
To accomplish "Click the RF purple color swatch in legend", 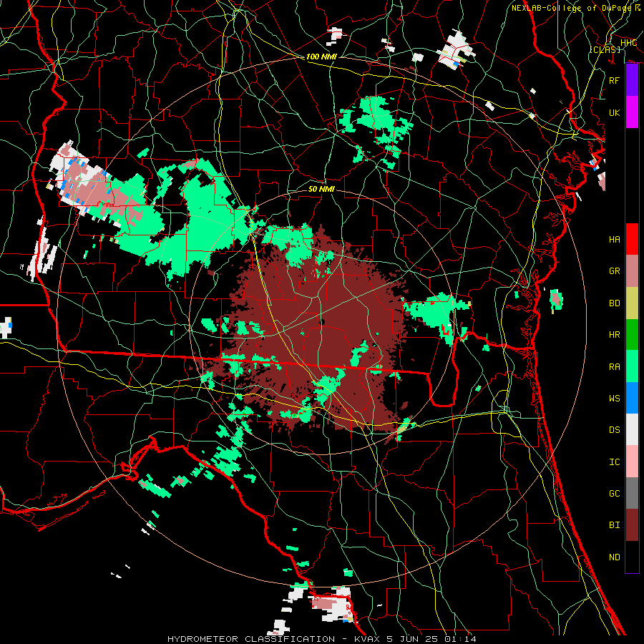I will pyautogui.click(x=632, y=80).
